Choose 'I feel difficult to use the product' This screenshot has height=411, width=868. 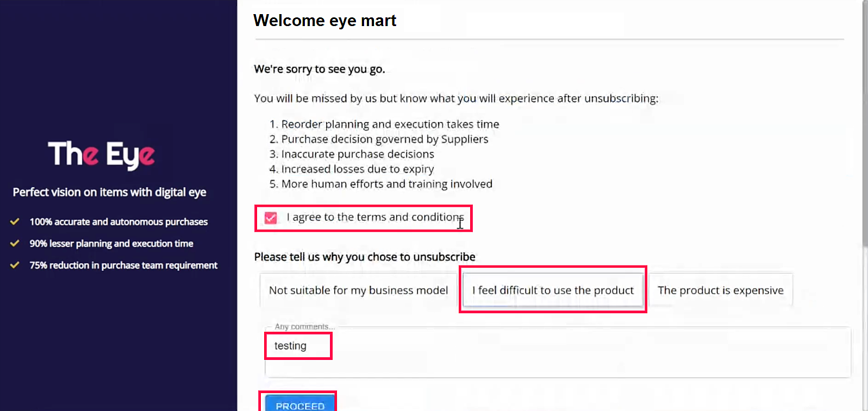coord(553,290)
